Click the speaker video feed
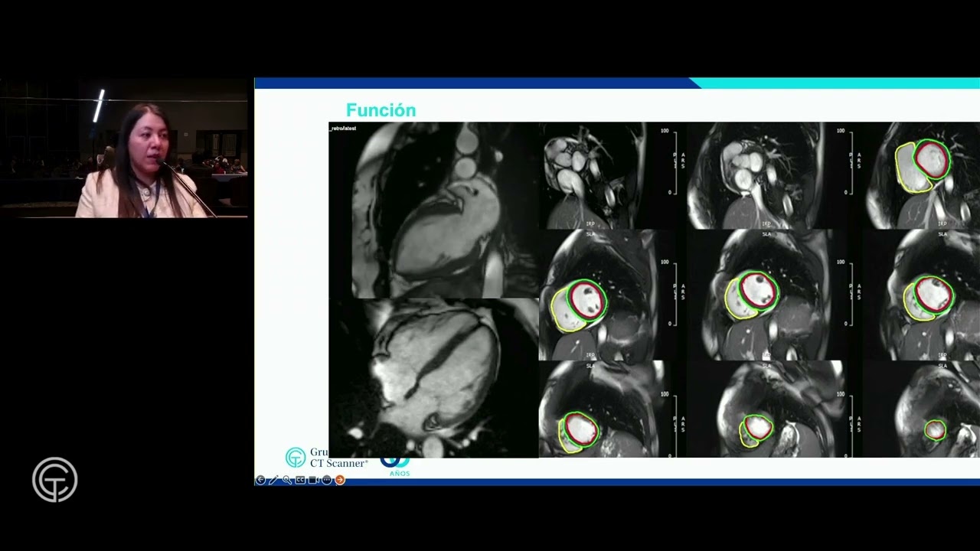This screenshot has width=980, height=551. 124,148
